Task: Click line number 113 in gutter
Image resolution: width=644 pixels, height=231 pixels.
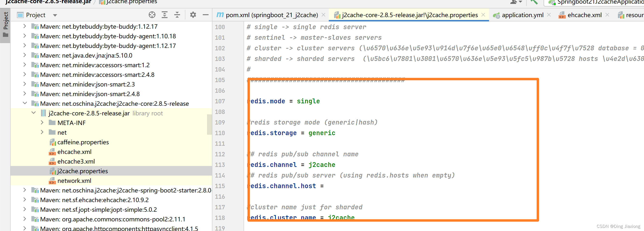Action: click(220, 165)
